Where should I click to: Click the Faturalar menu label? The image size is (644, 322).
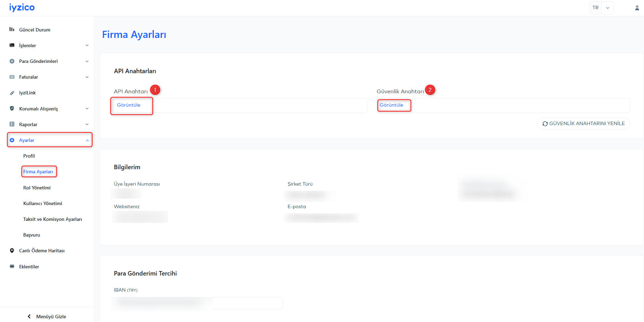tap(28, 77)
